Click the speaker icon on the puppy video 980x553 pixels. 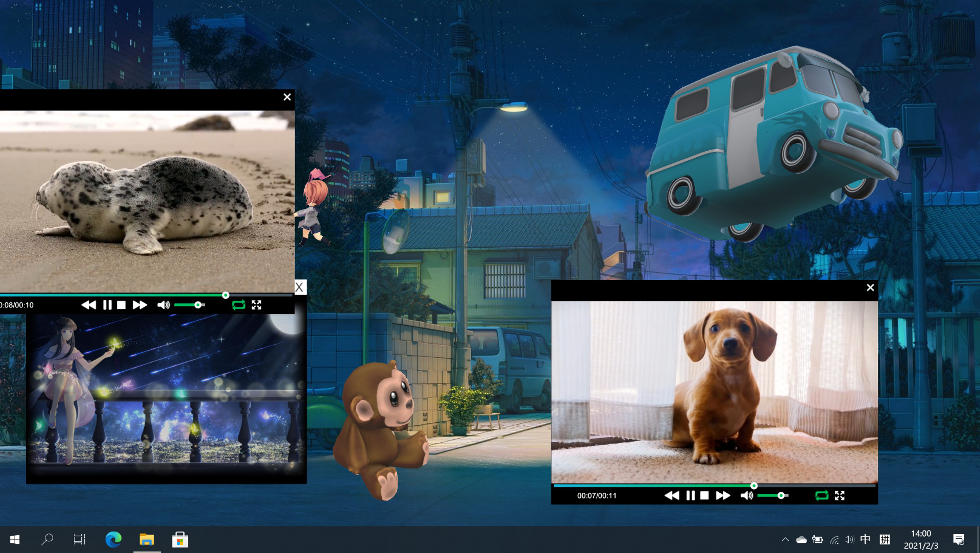746,495
